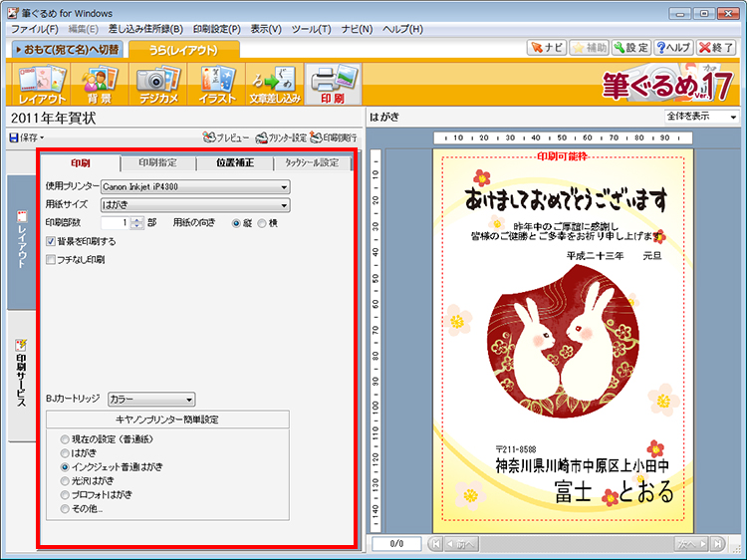The image size is (747, 560).
Task: Open the デジカメ photo tool
Action: pos(158,85)
